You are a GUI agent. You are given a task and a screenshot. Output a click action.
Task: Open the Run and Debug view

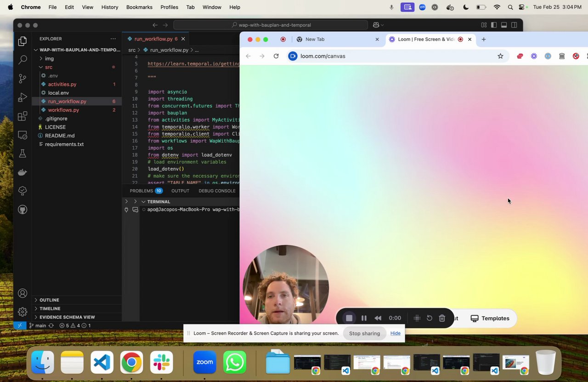(22, 97)
